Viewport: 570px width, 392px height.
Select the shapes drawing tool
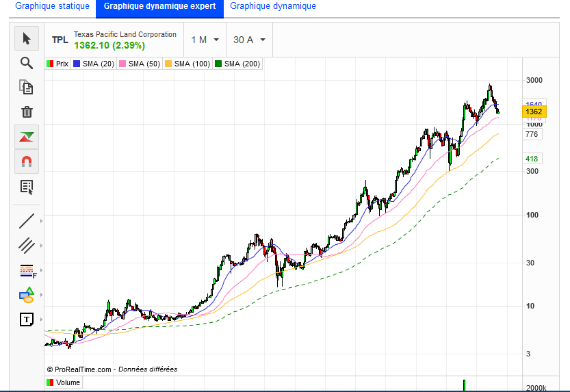pyautogui.click(x=27, y=295)
